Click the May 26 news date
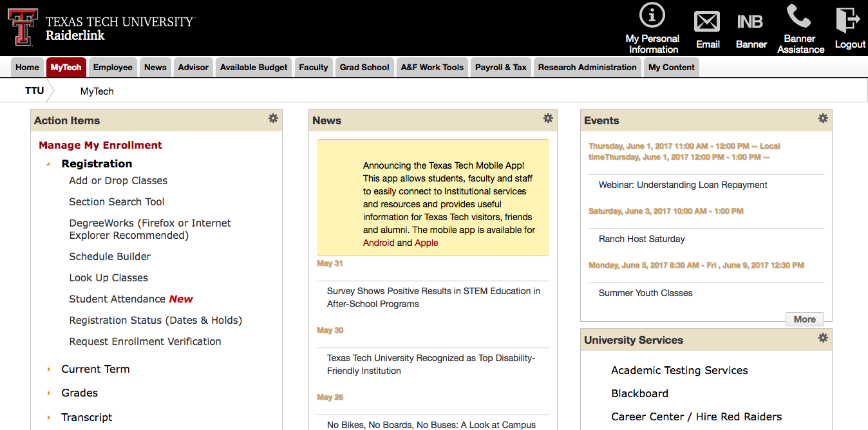This screenshot has height=430, width=868. coord(330,397)
